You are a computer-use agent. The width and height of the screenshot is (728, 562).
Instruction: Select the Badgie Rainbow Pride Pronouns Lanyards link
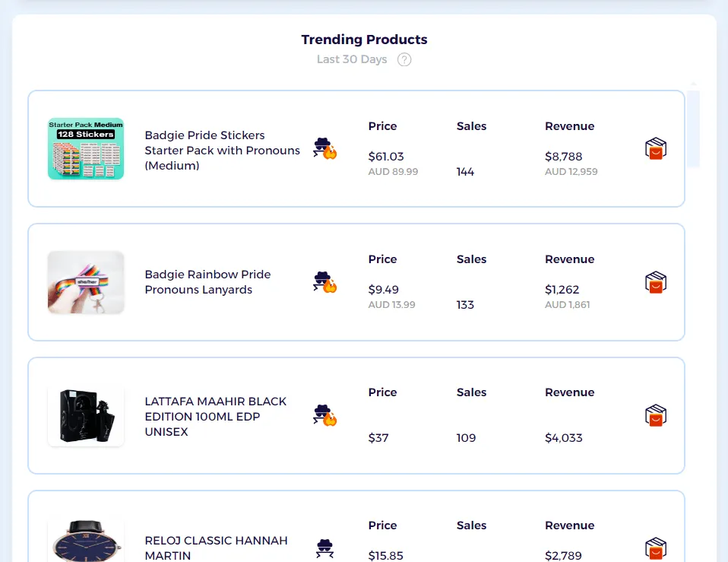207,282
